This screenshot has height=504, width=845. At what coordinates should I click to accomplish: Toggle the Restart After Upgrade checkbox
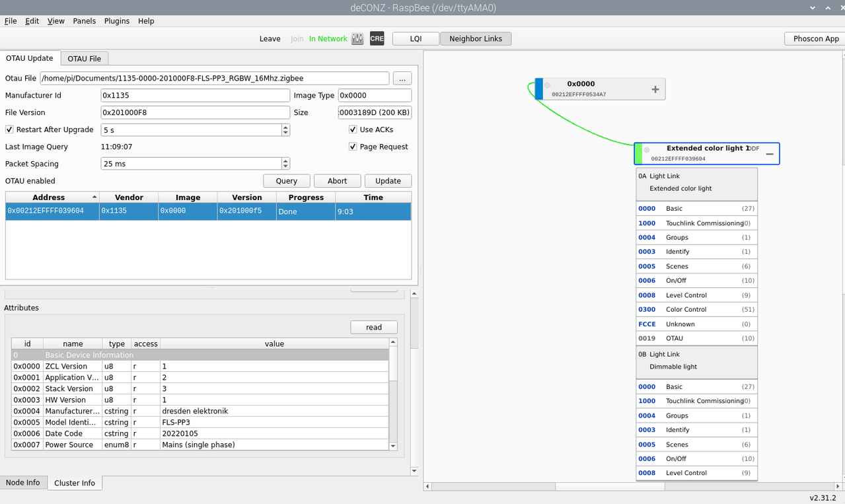click(x=9, y=129)
